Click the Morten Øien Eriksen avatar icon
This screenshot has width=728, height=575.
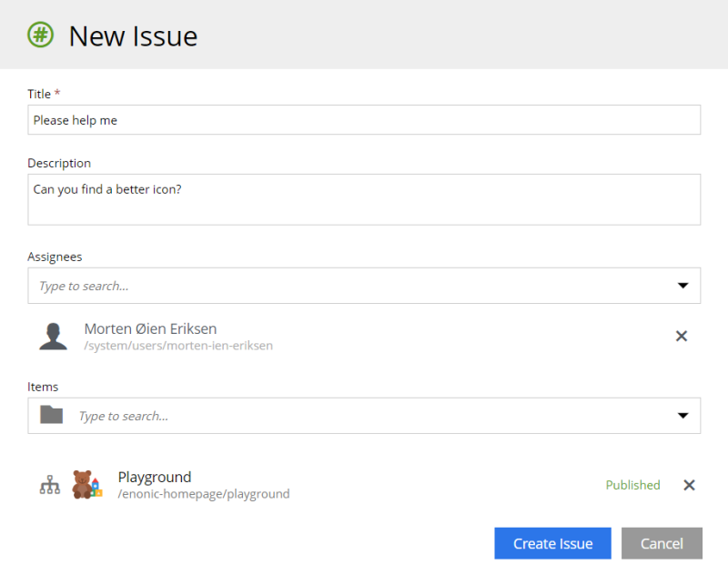(53, 336)
